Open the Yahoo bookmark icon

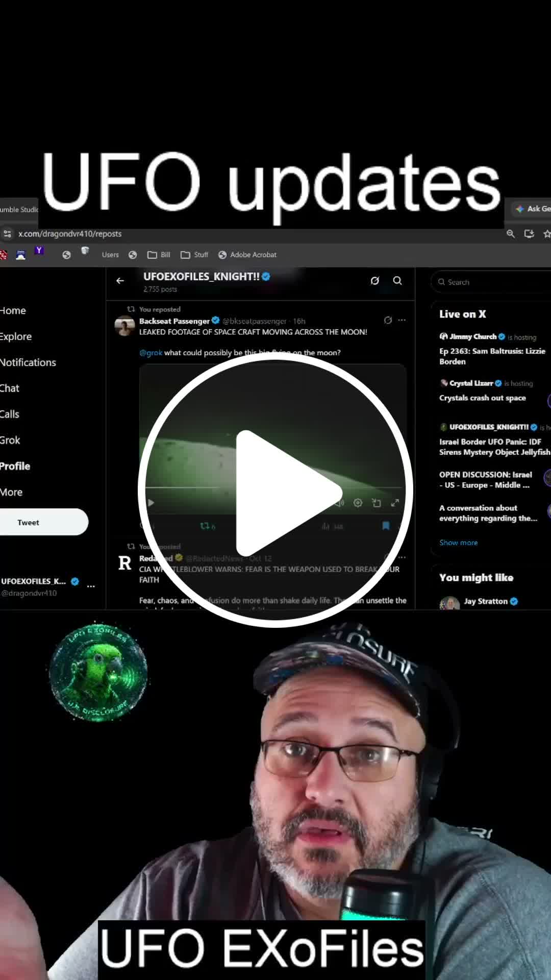click(x=39, y=251)
